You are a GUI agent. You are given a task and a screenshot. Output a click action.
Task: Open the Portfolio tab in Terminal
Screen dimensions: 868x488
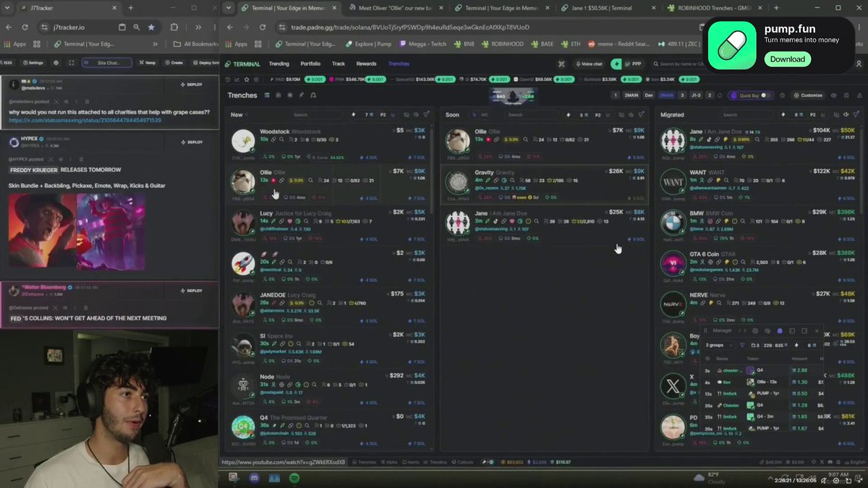[x=310, y=64]
